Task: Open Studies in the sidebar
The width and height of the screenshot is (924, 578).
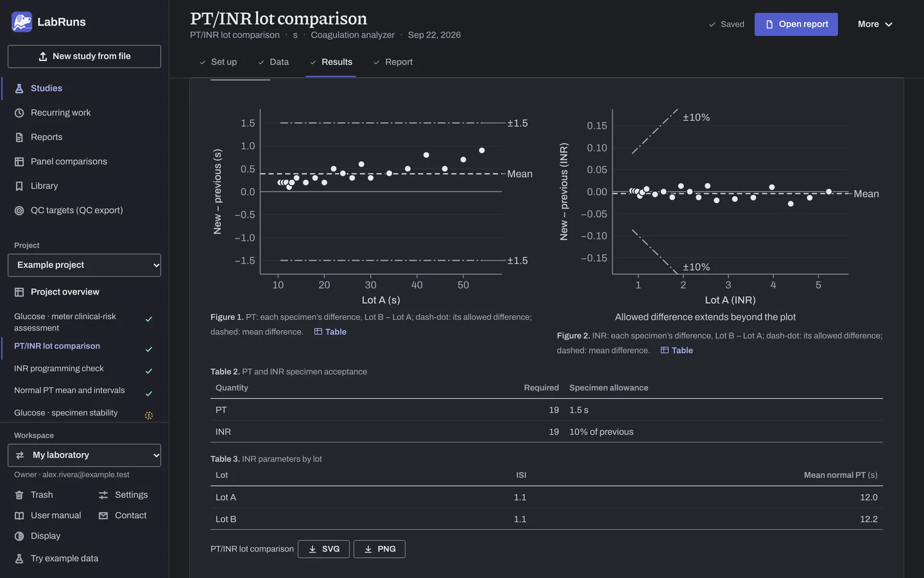Action: pos(84,89)
